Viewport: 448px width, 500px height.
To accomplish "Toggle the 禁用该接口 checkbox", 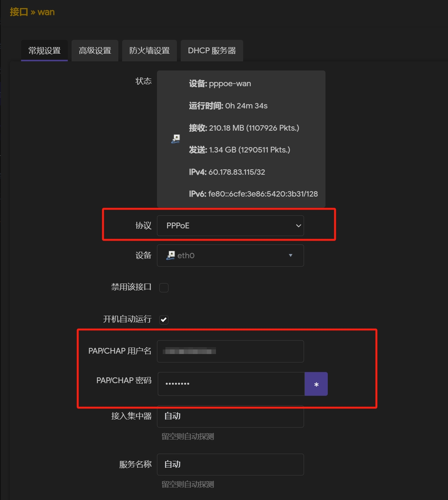I will click(164, 287).
